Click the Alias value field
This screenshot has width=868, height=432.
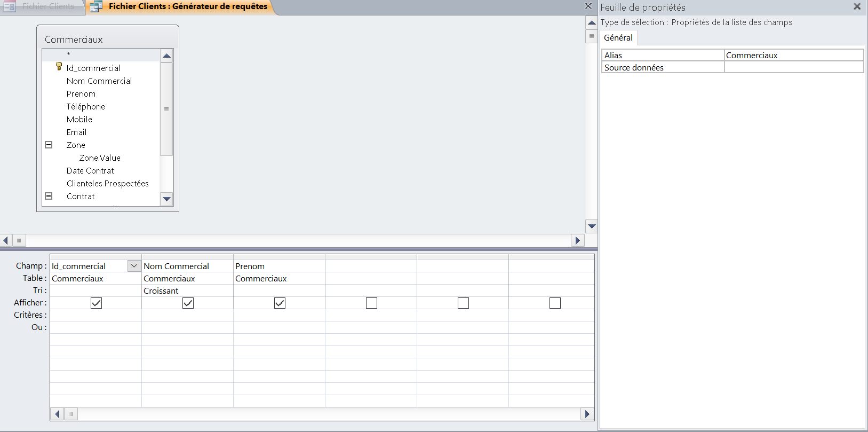[794, 55]
